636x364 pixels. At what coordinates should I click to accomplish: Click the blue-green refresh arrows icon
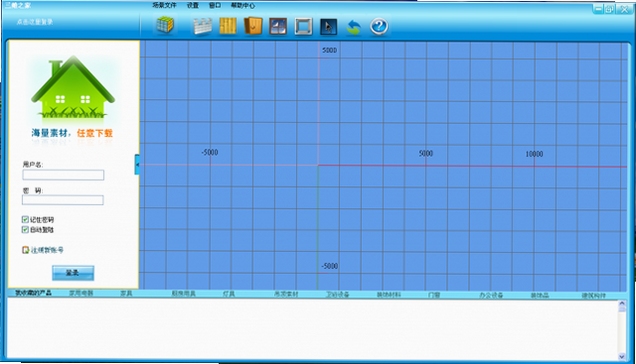354,28
